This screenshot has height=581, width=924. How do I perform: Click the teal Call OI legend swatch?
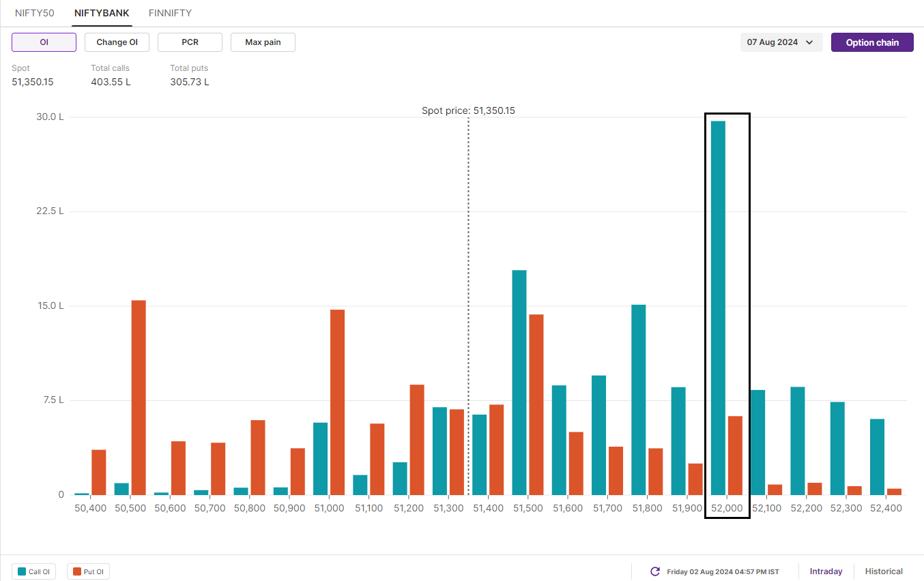(x=22, y=572)
